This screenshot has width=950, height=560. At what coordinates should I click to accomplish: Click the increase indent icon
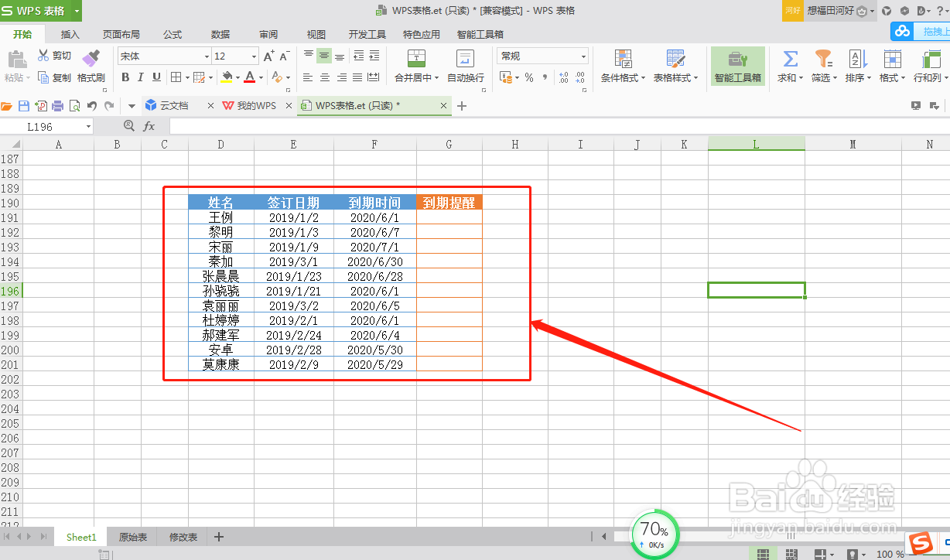click(374, 56)
